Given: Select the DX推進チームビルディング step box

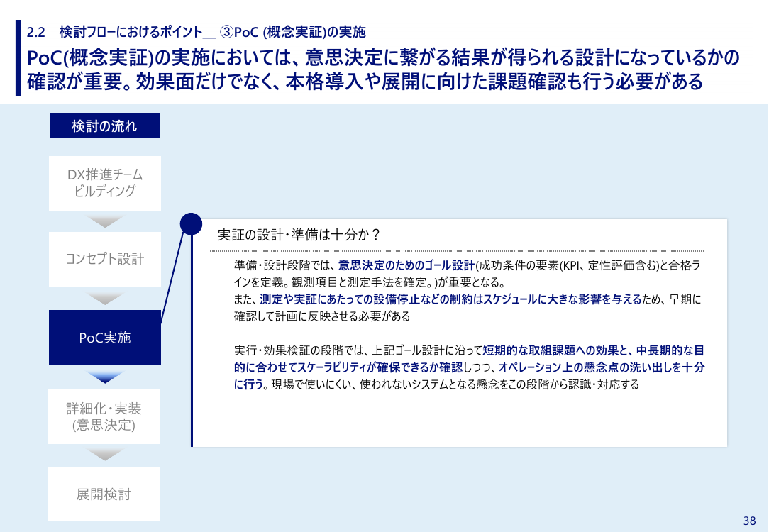Looking at the screenshot, I should 105,184.
